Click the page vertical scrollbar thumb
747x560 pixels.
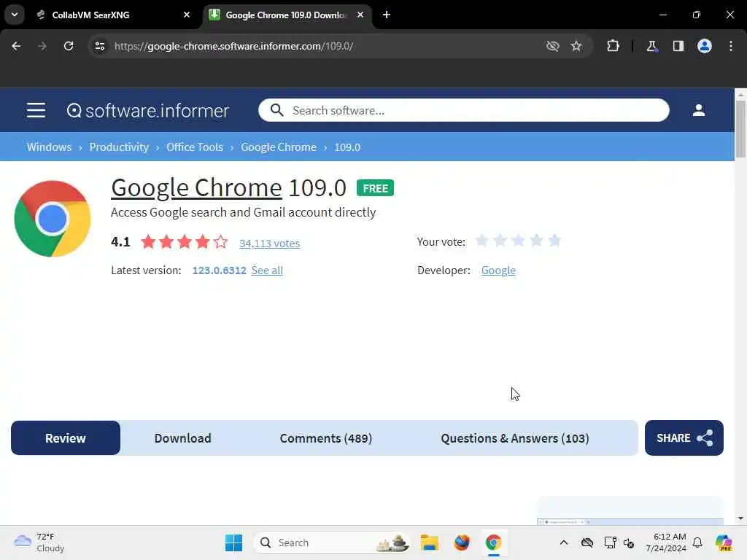[x=740, y=128]
